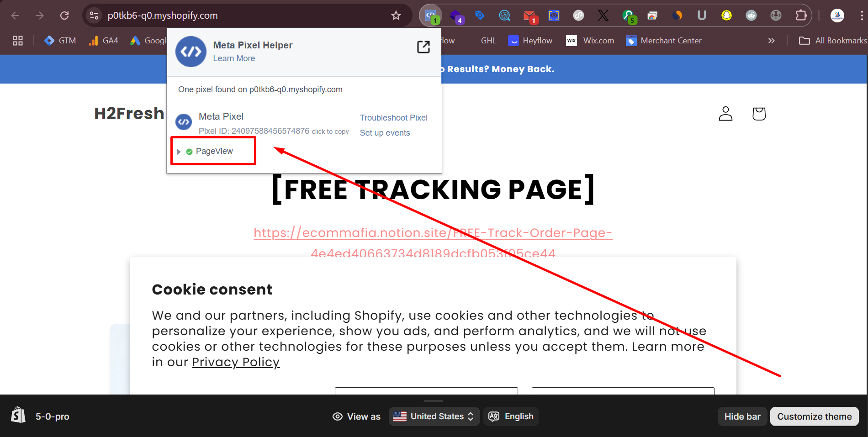The height and width of the screenshot is (437, 868).
Task: Open the United States country selector
Action: (433, 416)
